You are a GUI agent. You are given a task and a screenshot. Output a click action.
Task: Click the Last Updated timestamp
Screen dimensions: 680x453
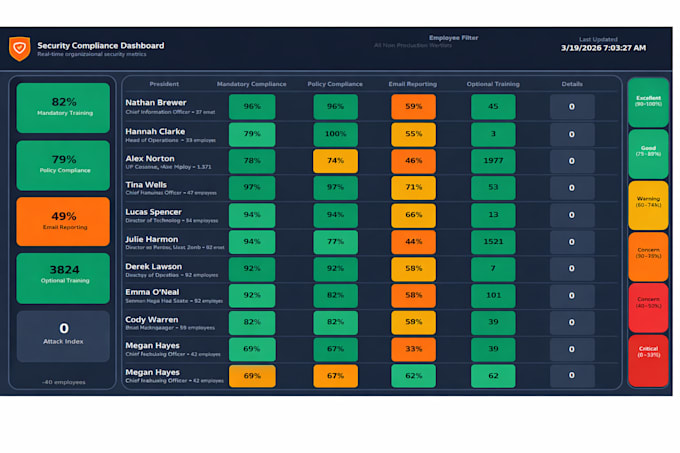tap(603, 48)
